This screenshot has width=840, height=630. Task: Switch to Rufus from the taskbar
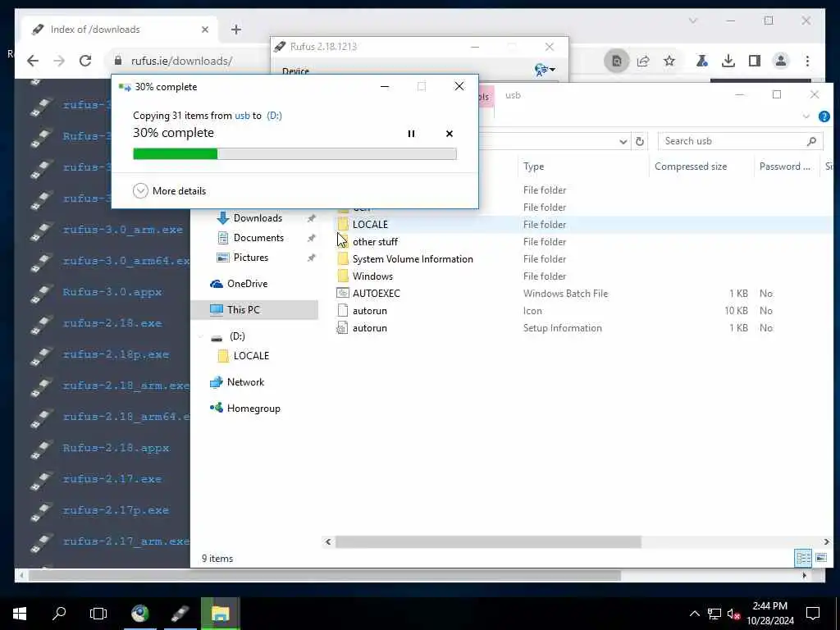coord(180,614)
